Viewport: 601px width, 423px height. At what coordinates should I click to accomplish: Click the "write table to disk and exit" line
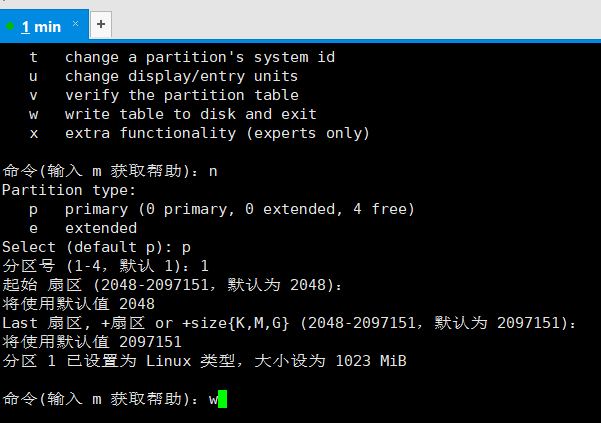point(172,114)
